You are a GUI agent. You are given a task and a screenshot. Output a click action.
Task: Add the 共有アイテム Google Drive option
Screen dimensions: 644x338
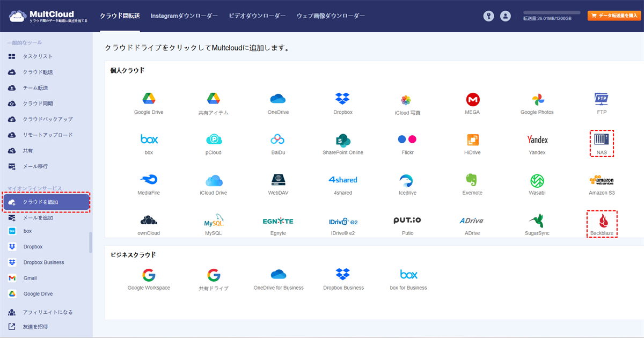(x=214, y=99)
